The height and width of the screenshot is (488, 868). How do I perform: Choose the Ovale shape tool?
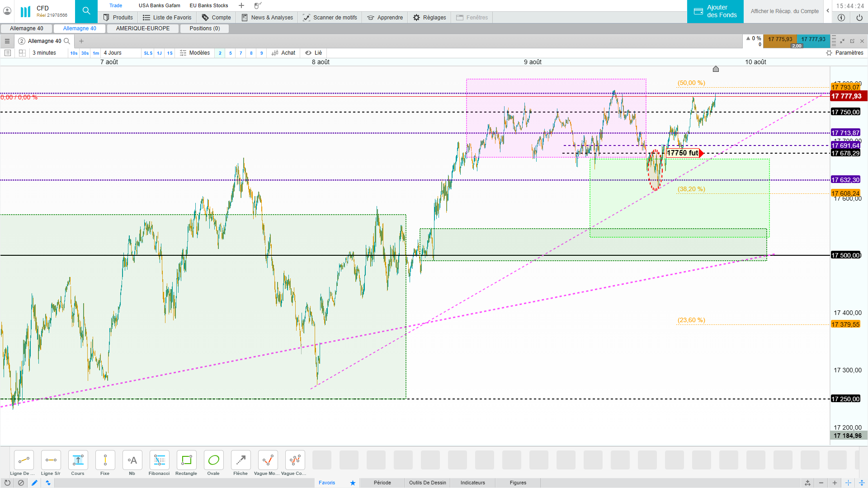(213, 460)
